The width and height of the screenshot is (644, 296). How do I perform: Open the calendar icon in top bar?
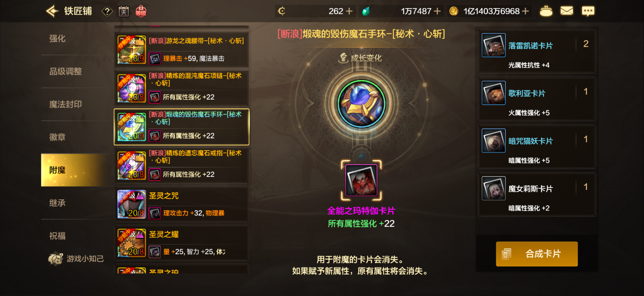pyautogui.click(x=124, y=11)
